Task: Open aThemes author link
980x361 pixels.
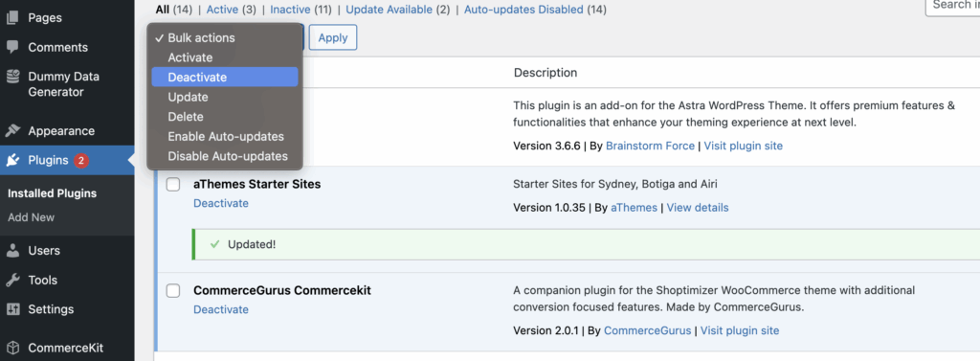Action: (634, 207)
